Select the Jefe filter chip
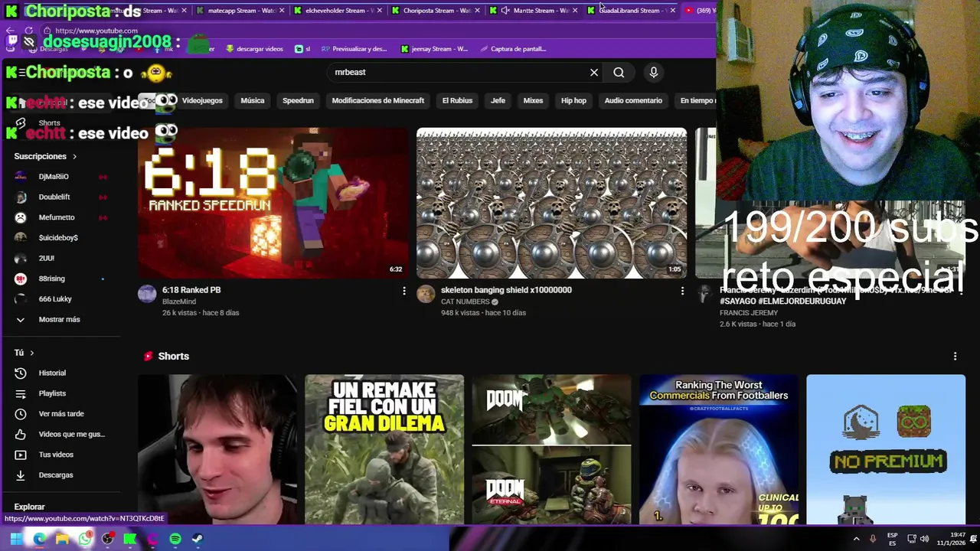Viewport: 980px width, 551px height. click(498, 100)
